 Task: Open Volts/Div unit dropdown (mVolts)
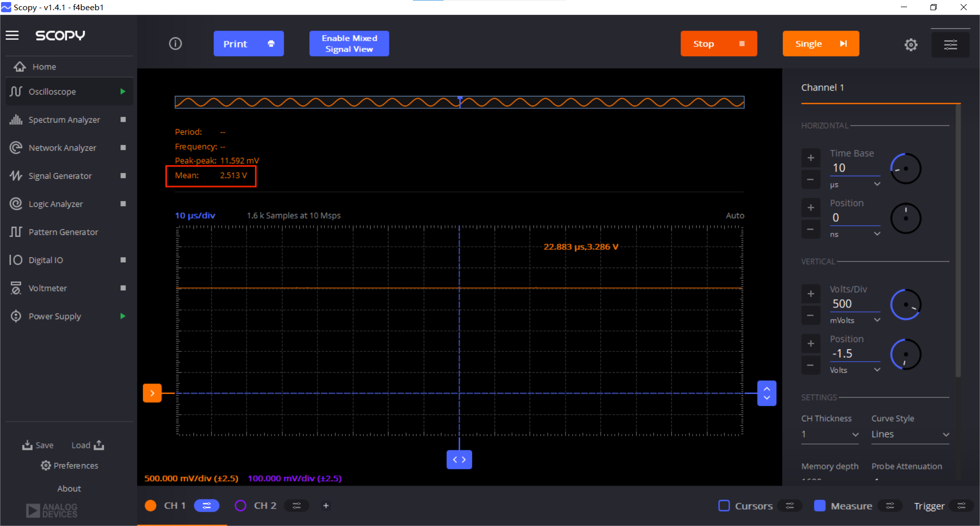(x=855, y=320)
